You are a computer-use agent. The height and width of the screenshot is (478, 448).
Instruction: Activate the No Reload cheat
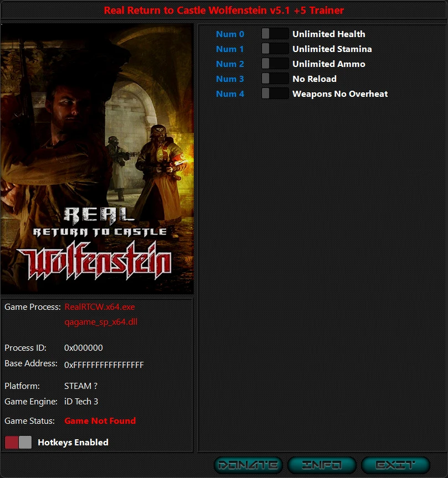click(x=275, y=79)
